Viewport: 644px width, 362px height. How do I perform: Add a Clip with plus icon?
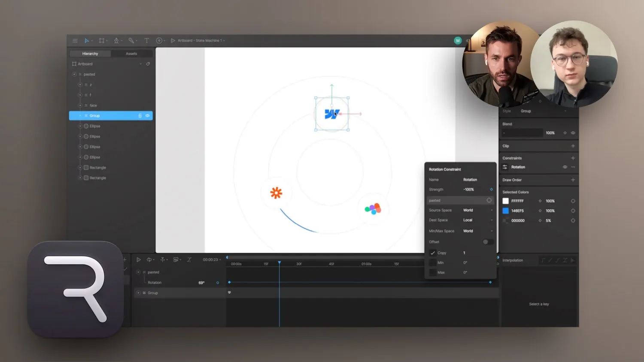pos(573,146)
